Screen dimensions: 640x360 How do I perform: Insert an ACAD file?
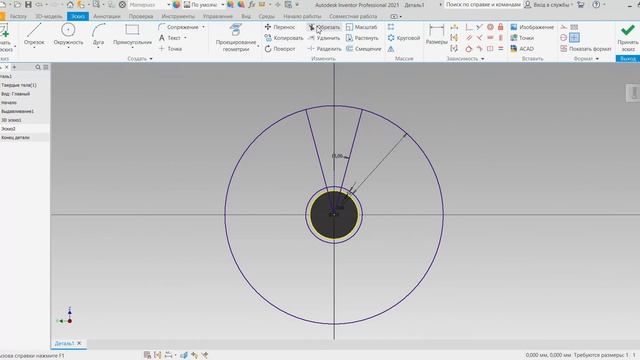coord(522,49)
